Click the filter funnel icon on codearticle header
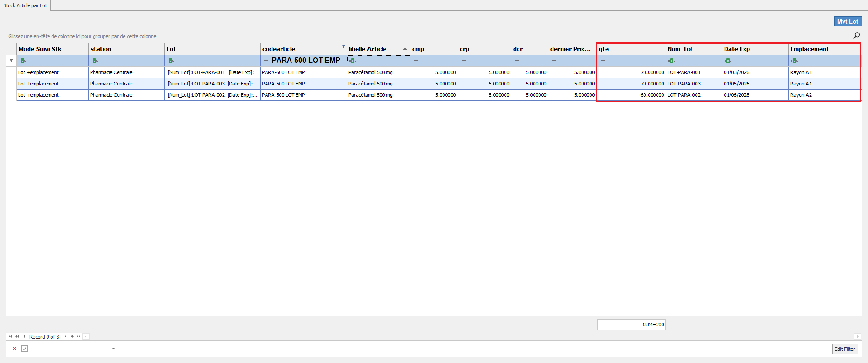This screenshot has height=363, width=868. point(343,47)
